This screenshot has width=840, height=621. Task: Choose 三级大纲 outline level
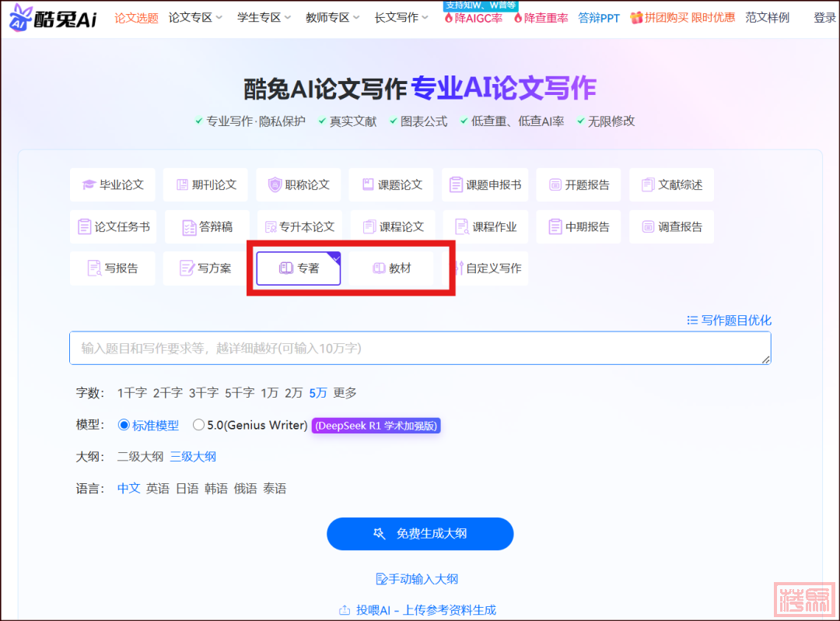[x=193, y=457]
